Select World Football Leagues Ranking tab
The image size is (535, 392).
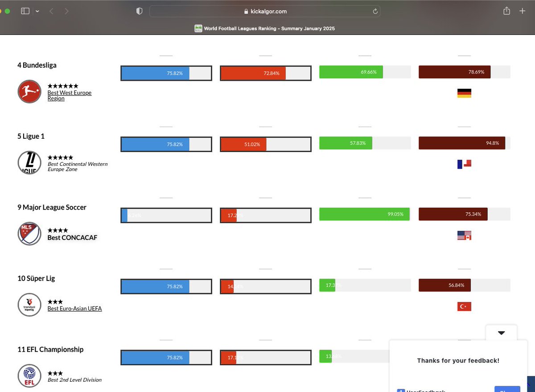click(265, 29)
